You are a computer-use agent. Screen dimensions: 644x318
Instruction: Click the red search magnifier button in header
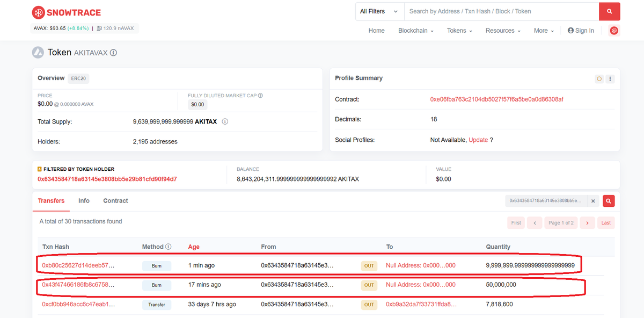(609, 11)
